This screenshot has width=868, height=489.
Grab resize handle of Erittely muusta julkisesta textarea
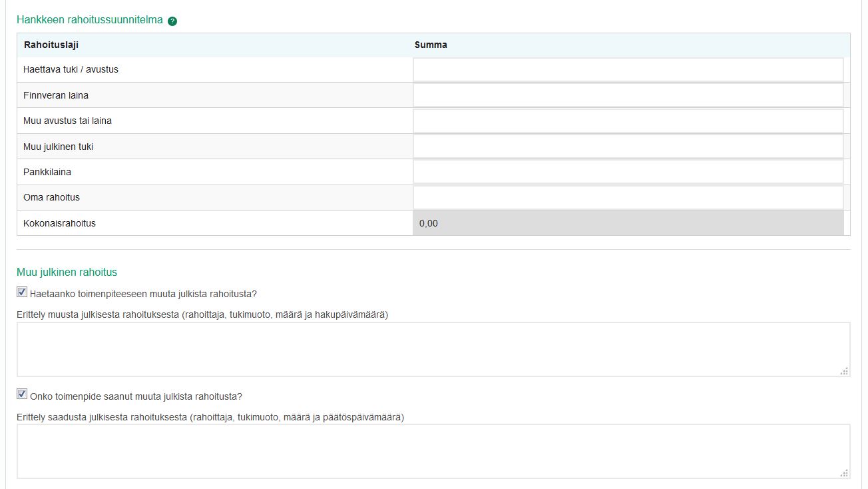click(x=844, y=371)
